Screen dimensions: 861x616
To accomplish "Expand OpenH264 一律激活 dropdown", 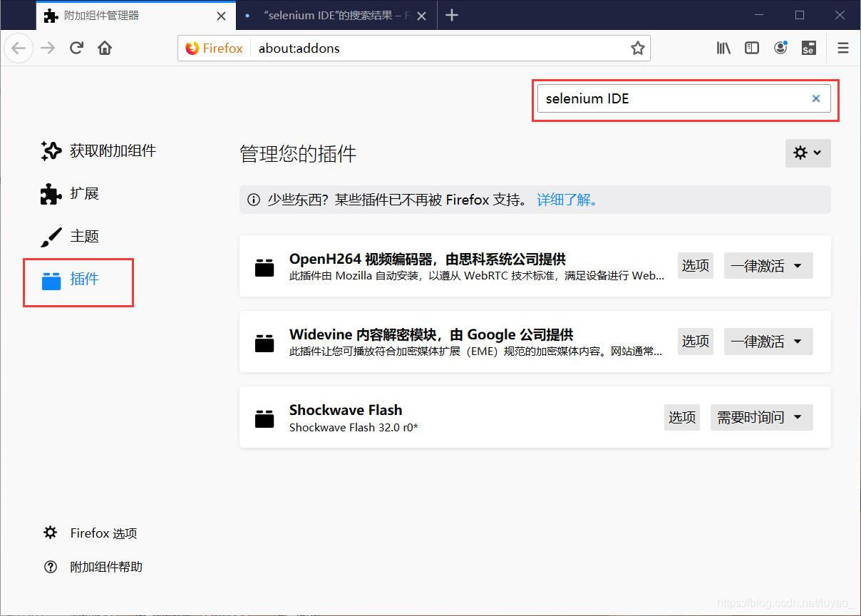I will tap(768, 266).
